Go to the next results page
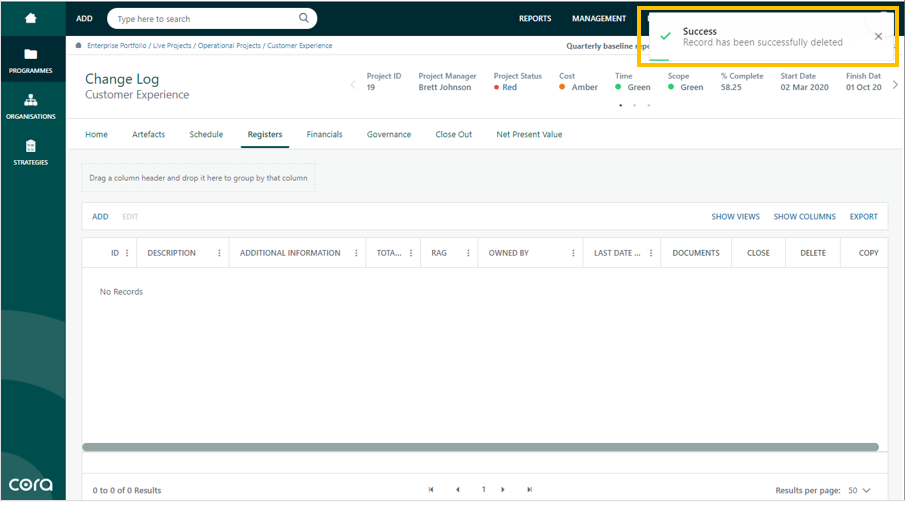The height and width of the screenshot is (505, 905). click(x=503, y=489)
